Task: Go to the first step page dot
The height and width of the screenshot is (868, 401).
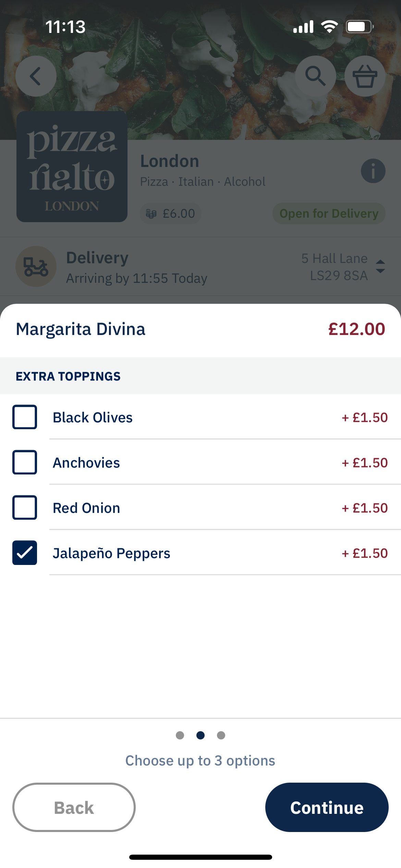Action: tap(180, 735)
